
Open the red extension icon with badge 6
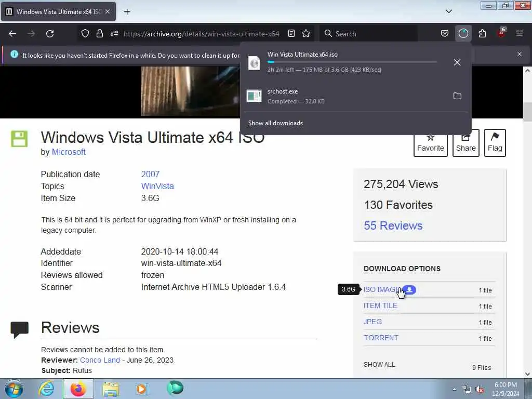click(501, 33)
